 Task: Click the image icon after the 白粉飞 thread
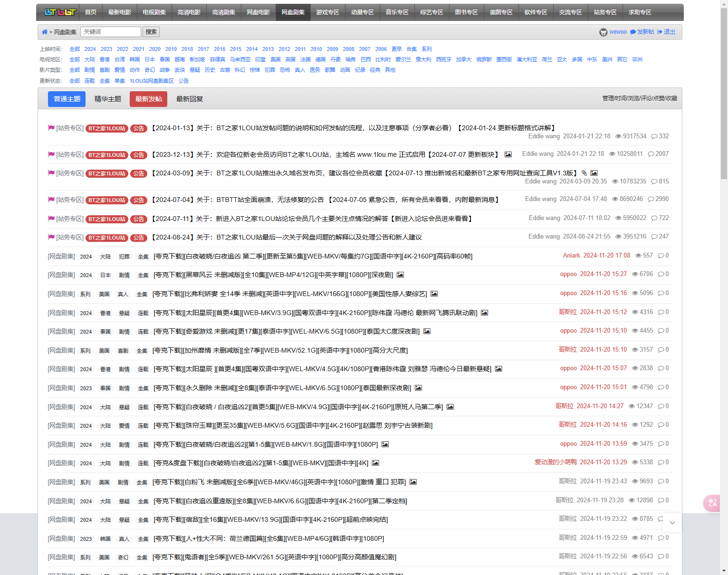coord(413,482)
